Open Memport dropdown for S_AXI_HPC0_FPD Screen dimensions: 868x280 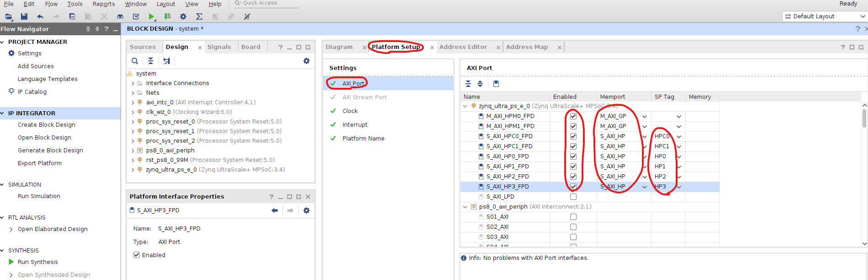click(645, 136)
